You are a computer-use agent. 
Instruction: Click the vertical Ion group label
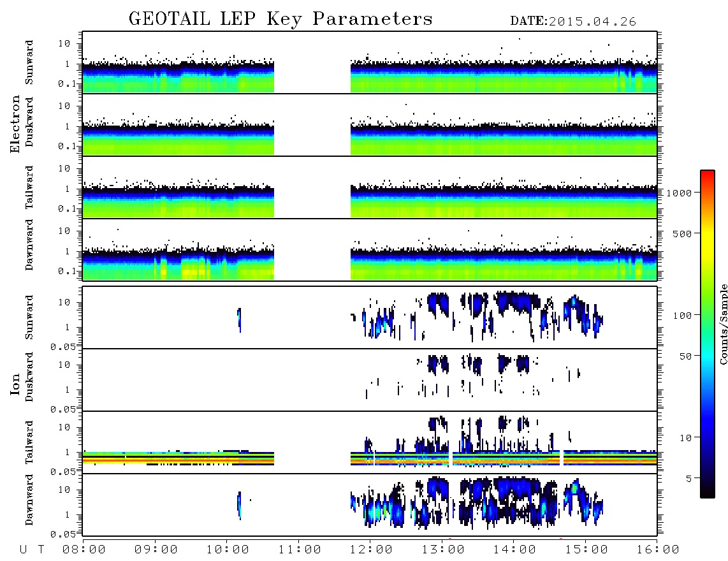[15, 384]
